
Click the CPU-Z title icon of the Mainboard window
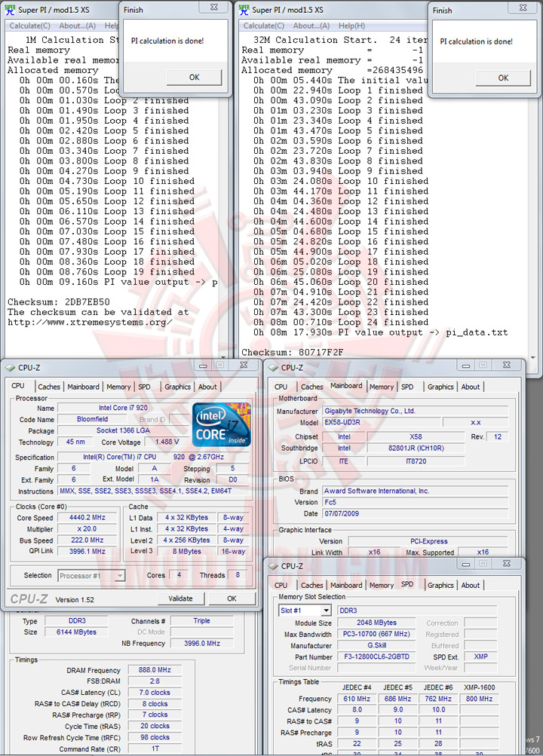[274, 368]
